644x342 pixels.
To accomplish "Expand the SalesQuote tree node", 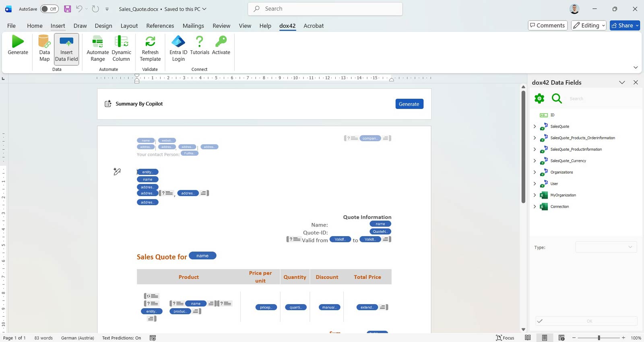I will 535,126.
